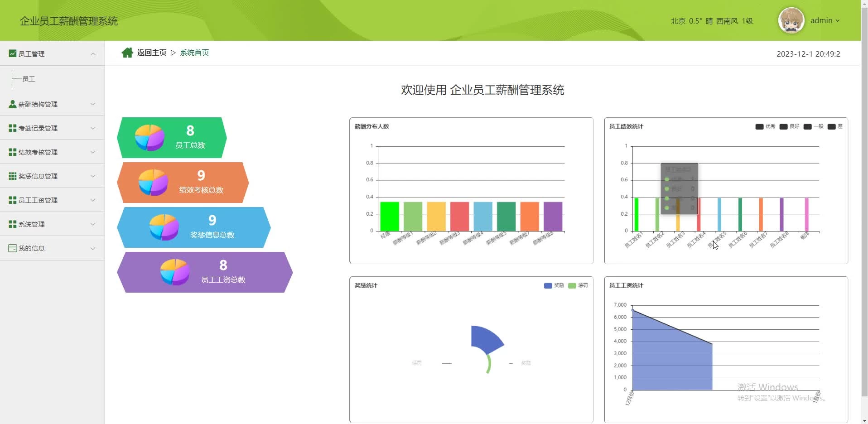
Task: Click the grid icon beside 考勤记录管理
Action: click(x=13, y=128)
